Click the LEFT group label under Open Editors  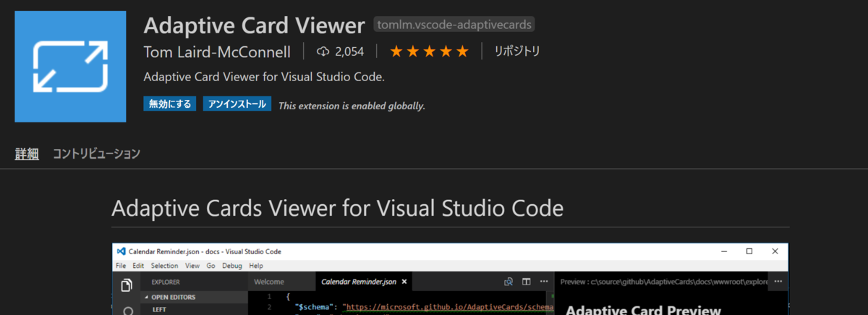pyautogui.click(x=159, y=310)
